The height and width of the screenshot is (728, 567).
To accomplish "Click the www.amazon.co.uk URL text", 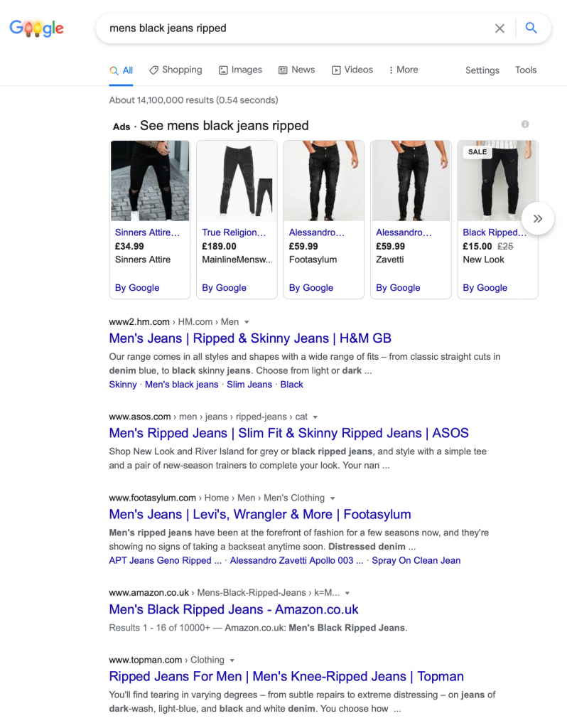I will [149, 593].
